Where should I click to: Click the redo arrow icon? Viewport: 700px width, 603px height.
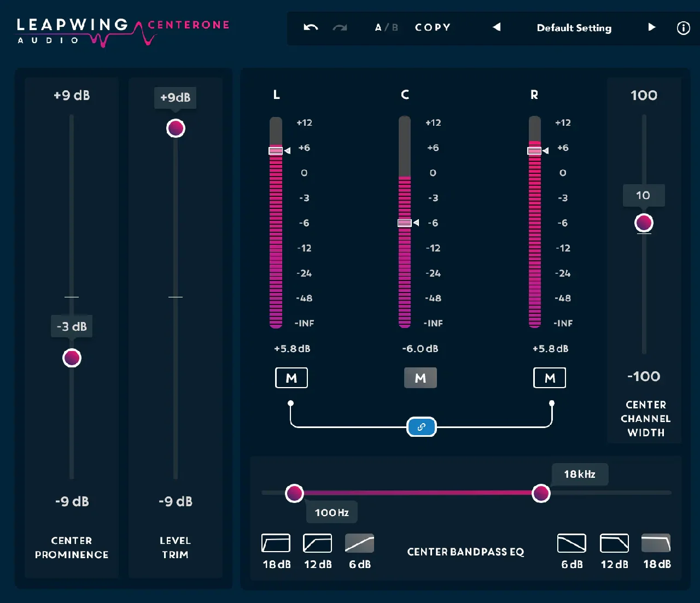click(x=340, y=27)
